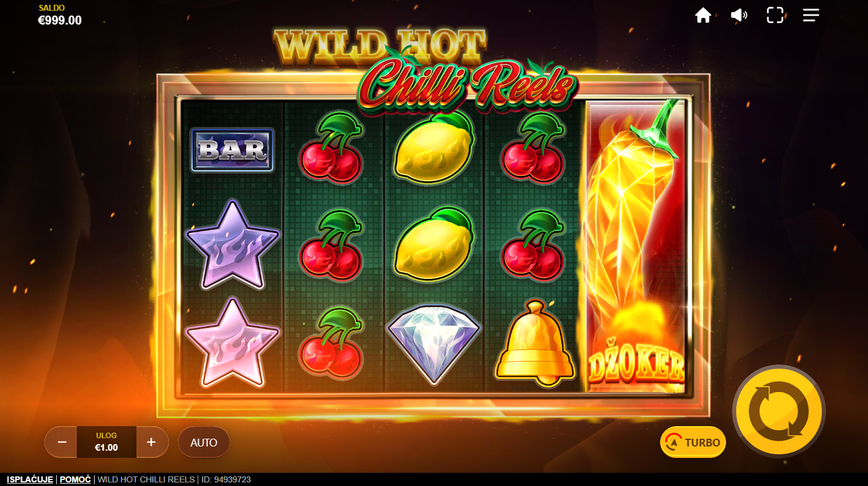Click the €1.00 ULOG bet display
868x486 pixels.
pyautogui.click(x=107, y=442)
